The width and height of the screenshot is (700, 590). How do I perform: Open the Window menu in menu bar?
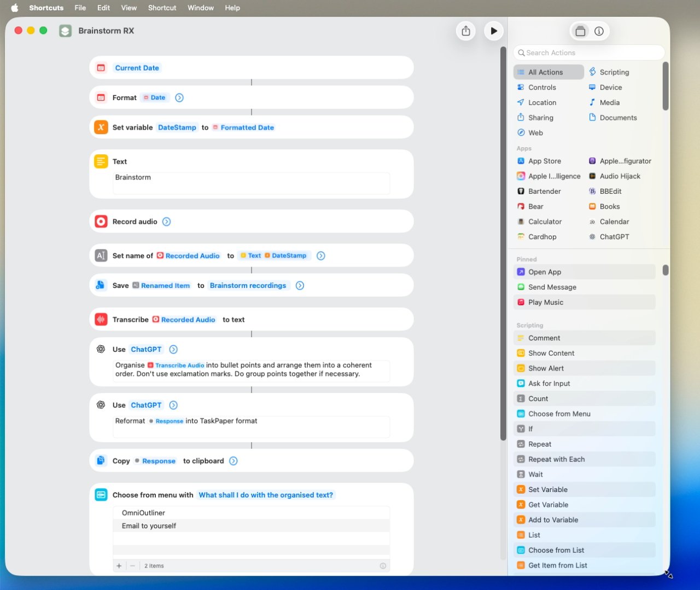[200, 8]
